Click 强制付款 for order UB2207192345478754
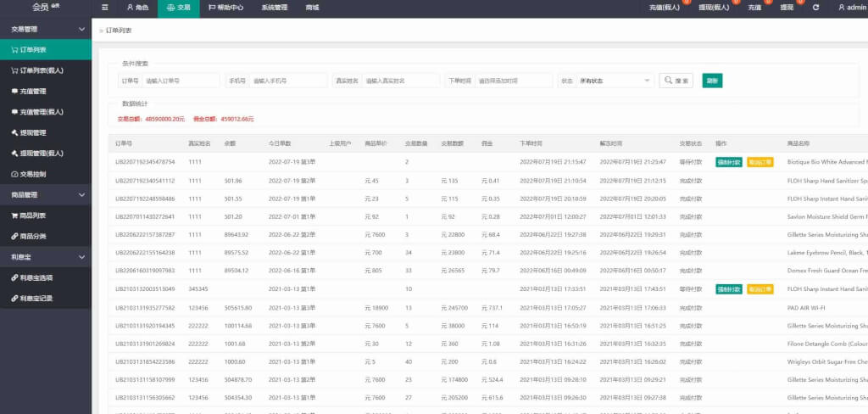This screenshot has height=414, width=868. coord(728,162)
